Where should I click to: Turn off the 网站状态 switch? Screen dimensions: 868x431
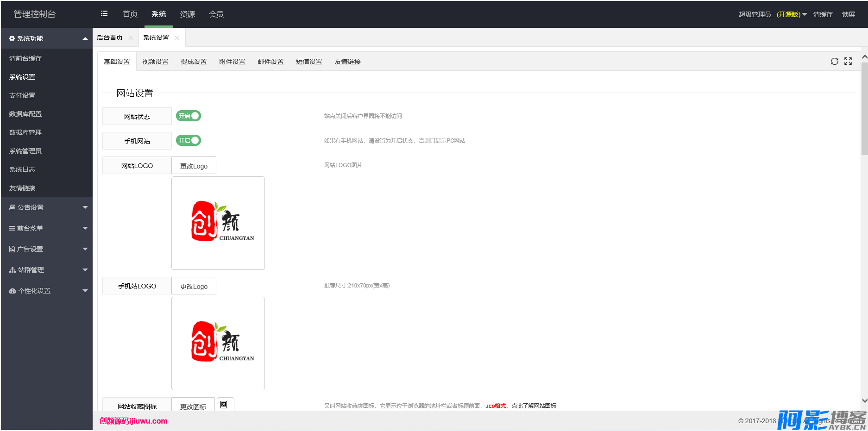189,116
